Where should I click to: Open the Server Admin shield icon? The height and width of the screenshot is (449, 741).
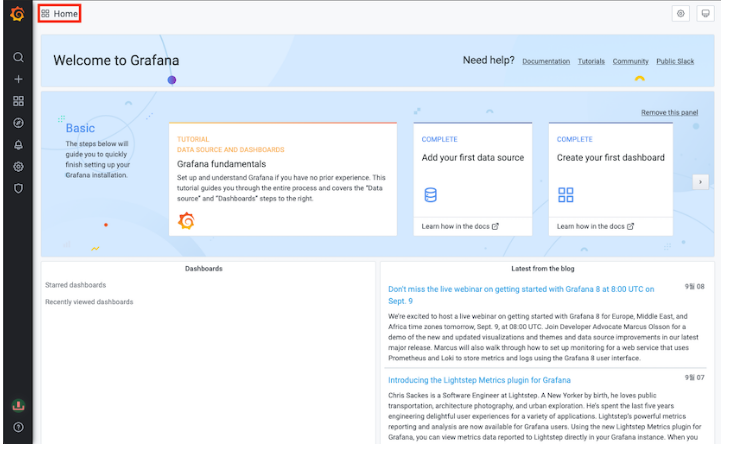[x=18, y=188]
